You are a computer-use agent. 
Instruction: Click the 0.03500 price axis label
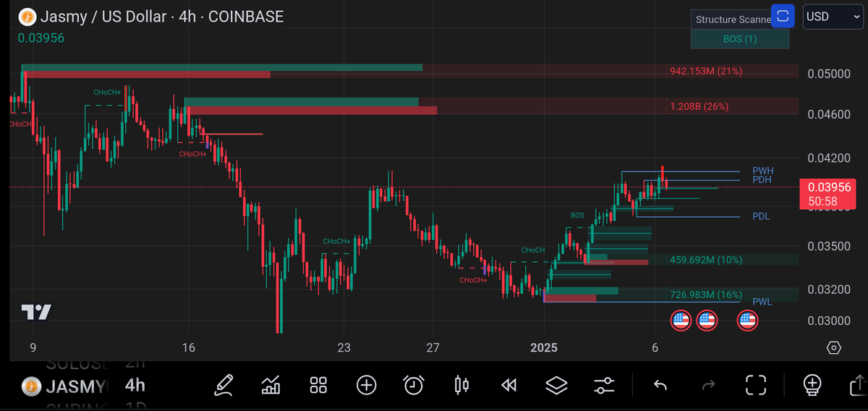[x=830, y=246]
